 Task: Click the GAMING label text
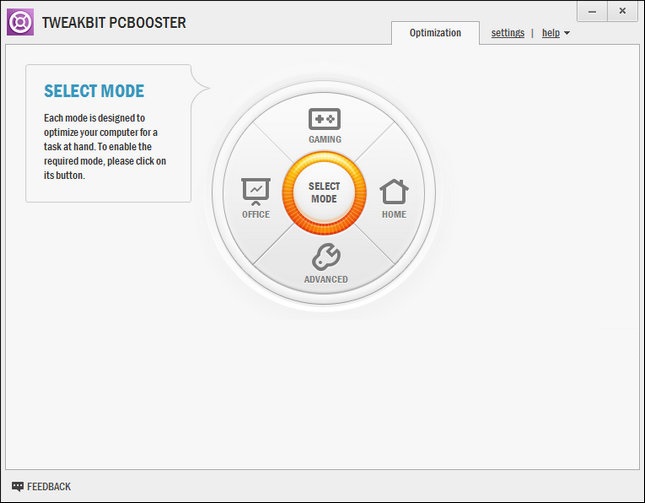coord(325,139)
